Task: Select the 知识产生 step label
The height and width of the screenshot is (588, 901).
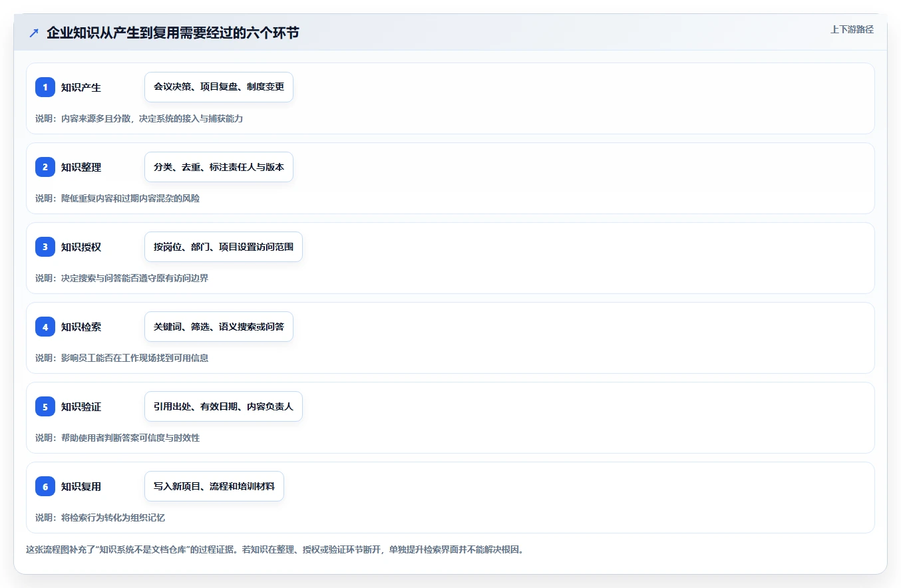Action: (81, 87)
